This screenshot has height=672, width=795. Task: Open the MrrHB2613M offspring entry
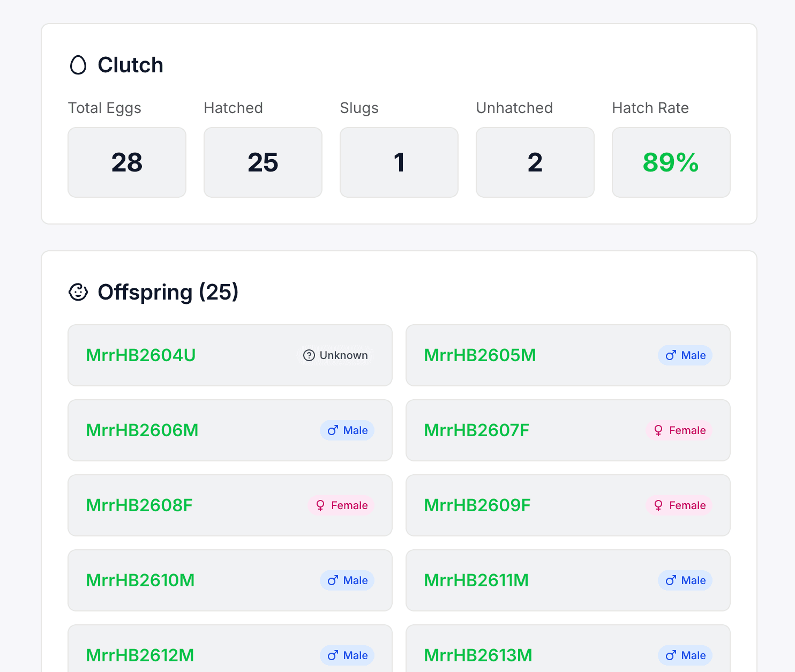point(478,655)
